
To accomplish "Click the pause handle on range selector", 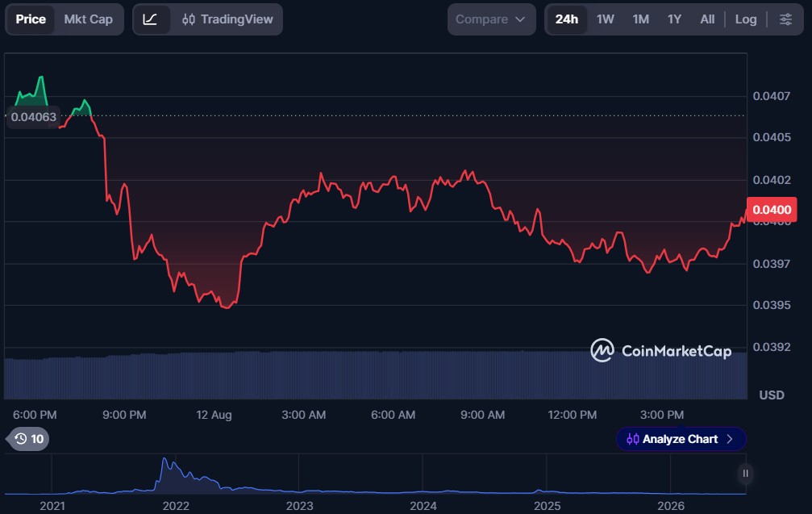I will point(745,473).
